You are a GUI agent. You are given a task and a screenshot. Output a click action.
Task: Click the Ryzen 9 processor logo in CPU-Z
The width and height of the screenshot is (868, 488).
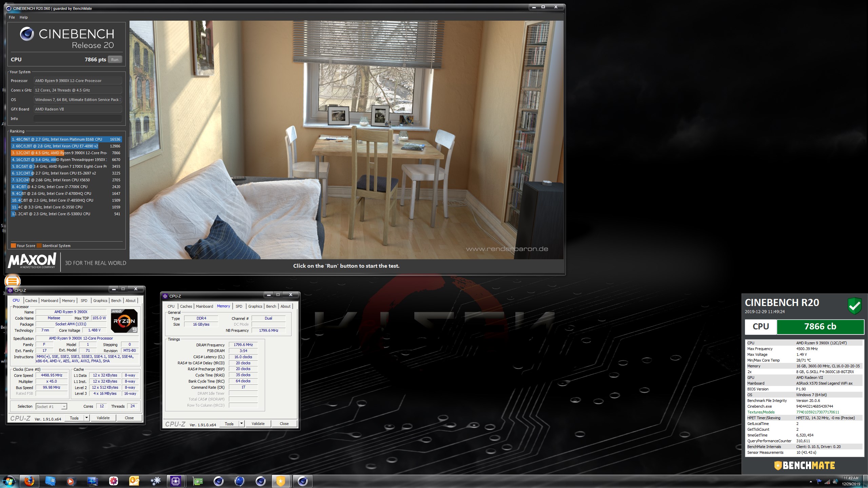coord(124,321)
